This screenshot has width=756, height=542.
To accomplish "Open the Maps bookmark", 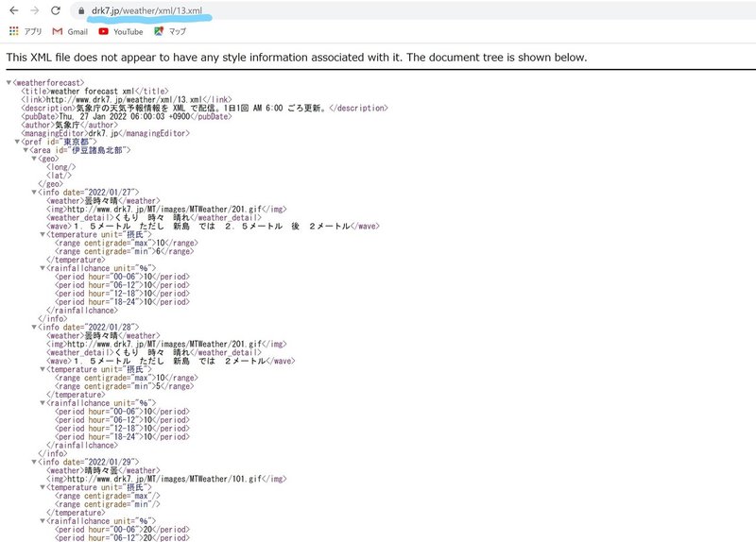I will tap(170, 31).
